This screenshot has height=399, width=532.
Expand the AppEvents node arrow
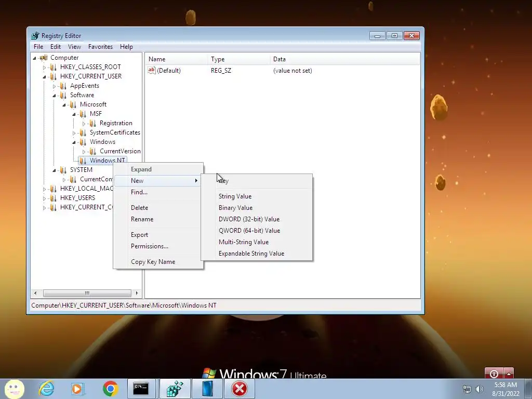point(54,86)
